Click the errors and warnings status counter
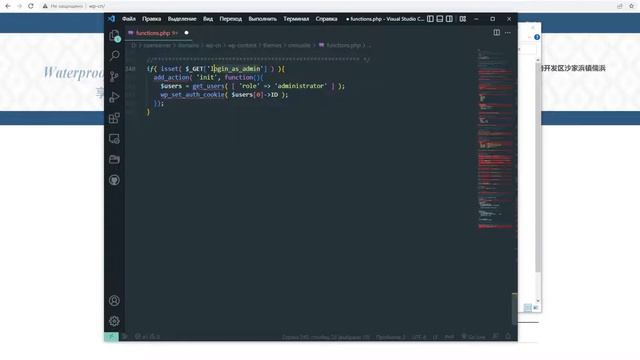This screenshot has height=360, width=640. [x=147, y=337]
